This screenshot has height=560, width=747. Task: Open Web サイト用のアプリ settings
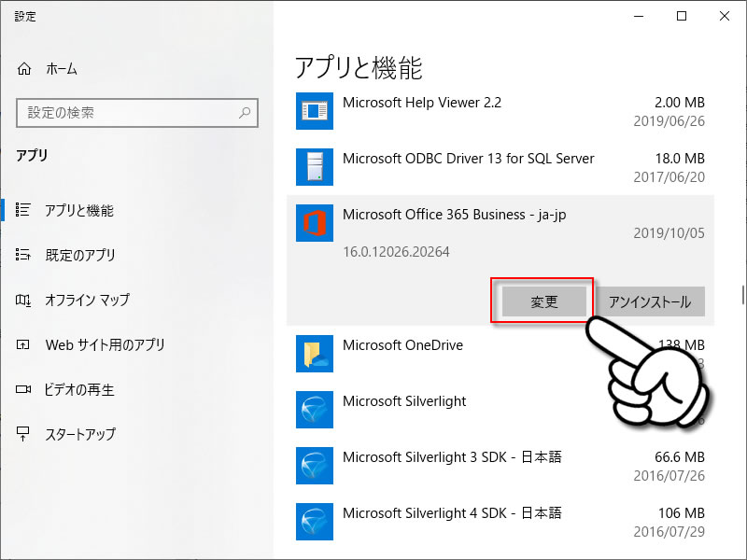click(x=105, y=344)
